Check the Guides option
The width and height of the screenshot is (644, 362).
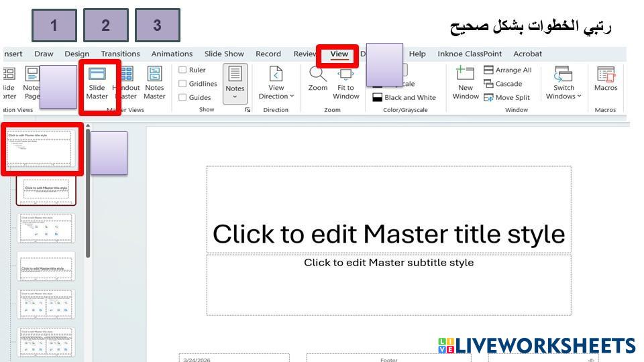(x=182, y=97)
